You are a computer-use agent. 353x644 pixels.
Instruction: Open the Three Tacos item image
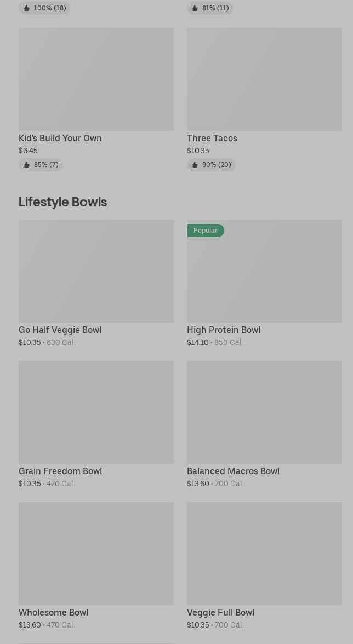(x=264, y=79)
